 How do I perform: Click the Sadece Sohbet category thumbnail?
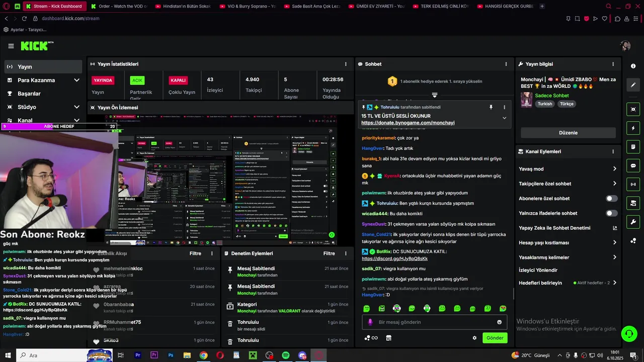(x=526, y=99)
